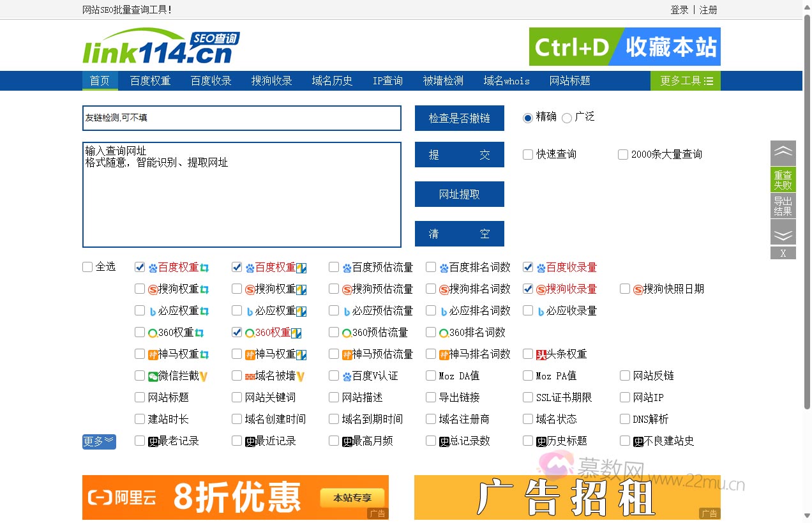Select the 广泛 radio option
812x523 pixels.
(566, 117)
